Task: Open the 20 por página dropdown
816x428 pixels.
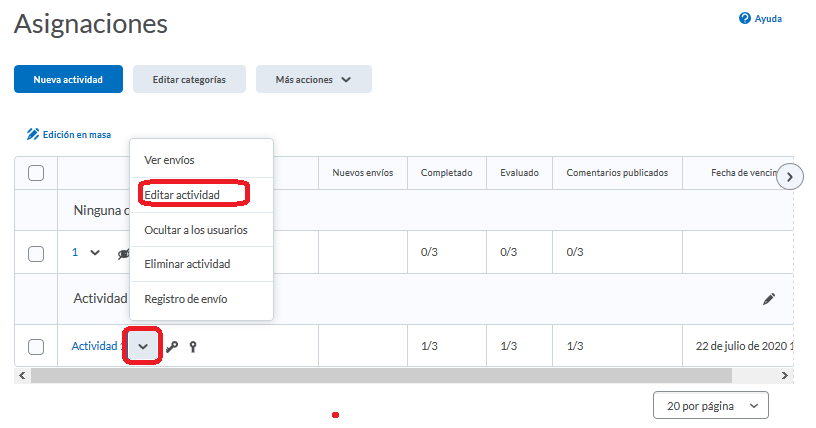Action: coord(710,405)
